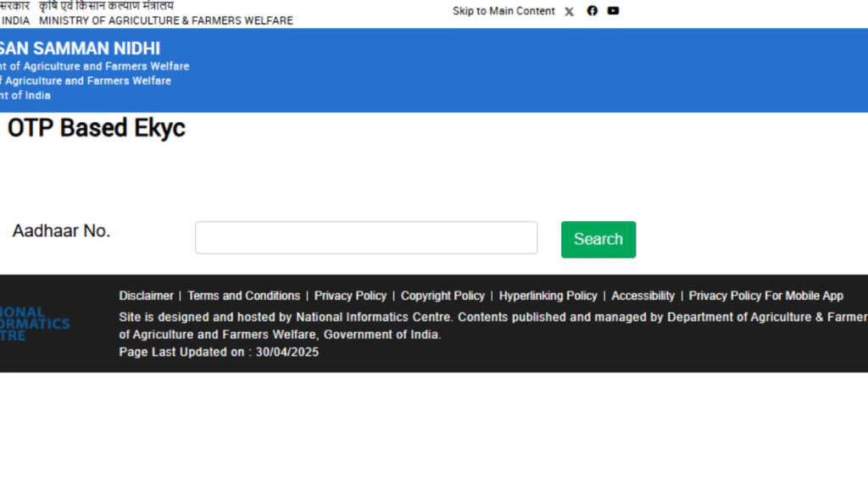Click the Ministry of Agriculture header text
The image size is (868, 488).
pyautogui.click(x=166, y=21)
